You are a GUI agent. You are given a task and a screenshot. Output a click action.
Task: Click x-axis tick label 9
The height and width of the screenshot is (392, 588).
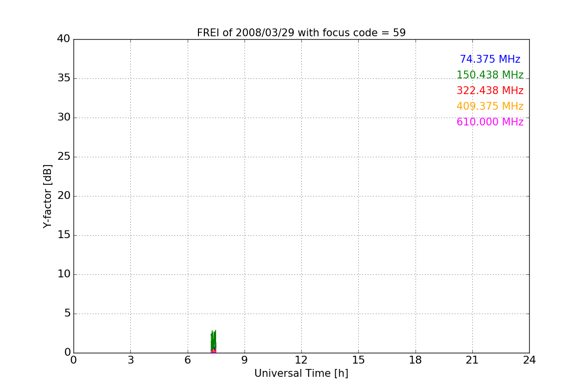click(x=245, y=360)
